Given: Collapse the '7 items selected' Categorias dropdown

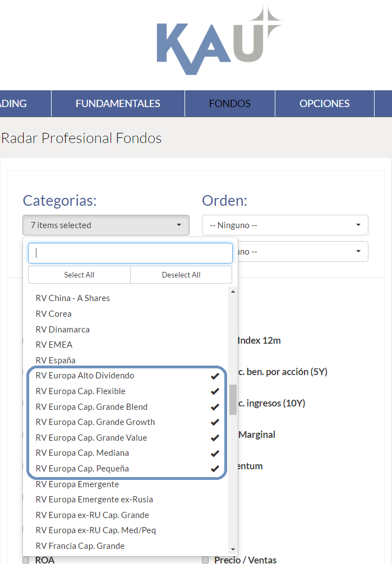Looking at the screenshot, I should (106, 225).
